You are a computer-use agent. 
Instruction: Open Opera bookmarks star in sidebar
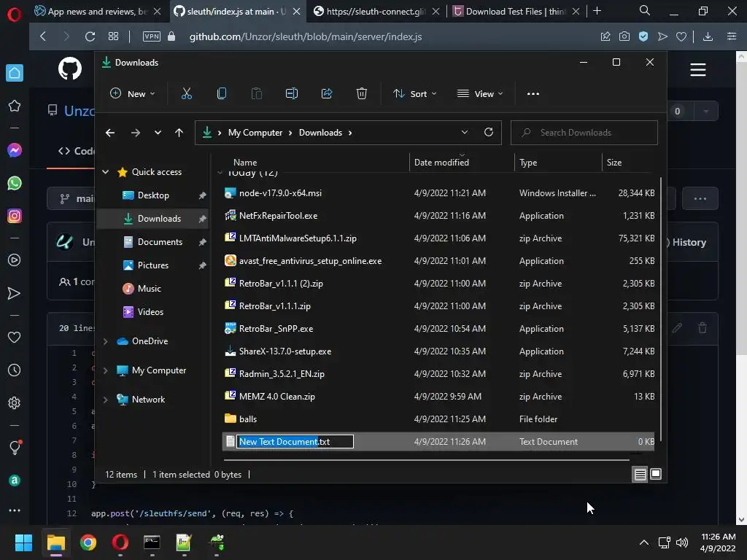click(x=15, y=106)
